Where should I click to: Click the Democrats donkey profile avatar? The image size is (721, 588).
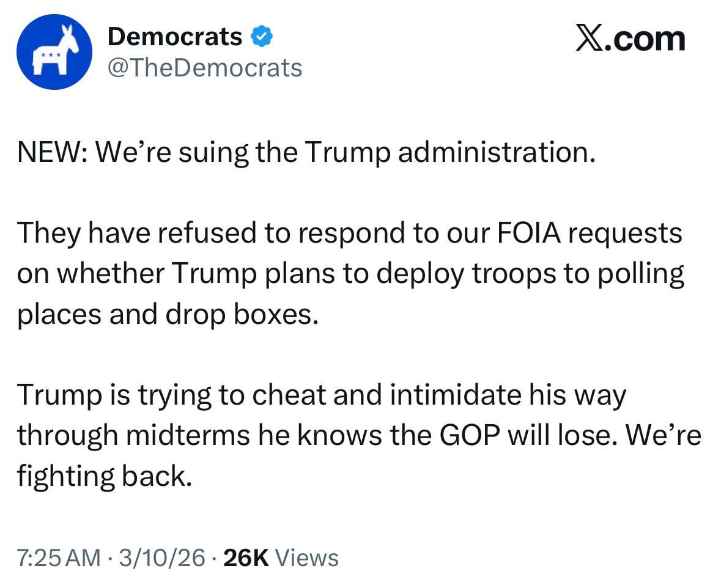tap(54, 52)
